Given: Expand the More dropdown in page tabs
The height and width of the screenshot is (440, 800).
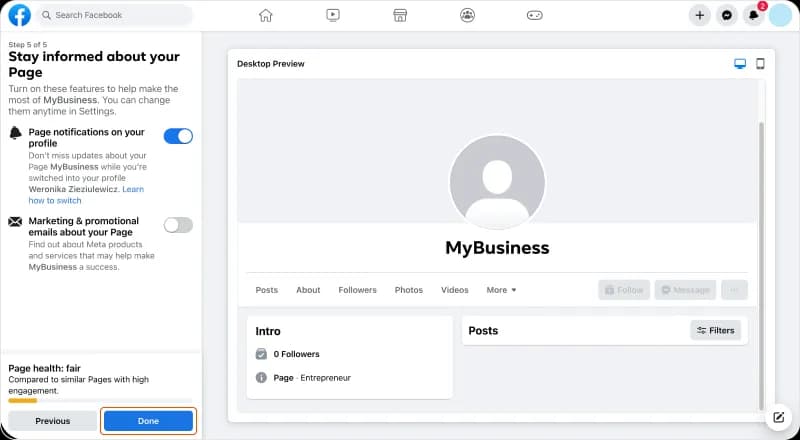Looking at the screenshot, I should pyautogui.click(x=501, y=290).
